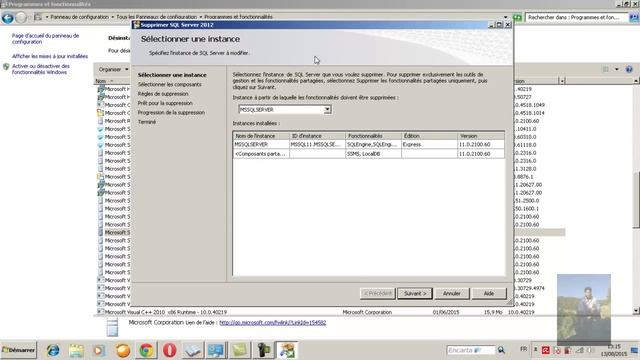The height and width of the screenshot is (360, 640).
Task: Click the Nom de l'instance column header
Action: click(261, 136)
